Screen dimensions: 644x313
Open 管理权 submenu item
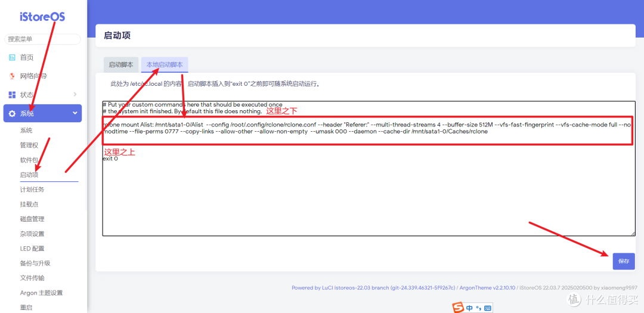point(29,145)
